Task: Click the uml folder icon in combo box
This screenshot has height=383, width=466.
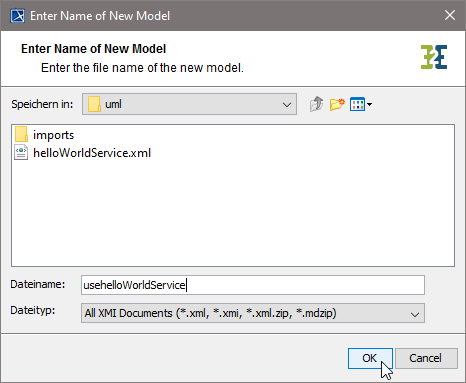Action: pyautogui.click(x=94, y=104)
